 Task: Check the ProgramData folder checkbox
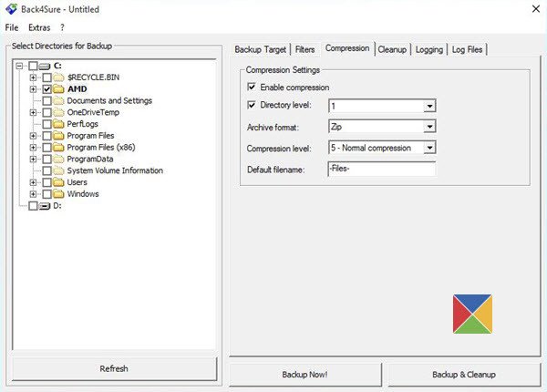click(47, 159)
